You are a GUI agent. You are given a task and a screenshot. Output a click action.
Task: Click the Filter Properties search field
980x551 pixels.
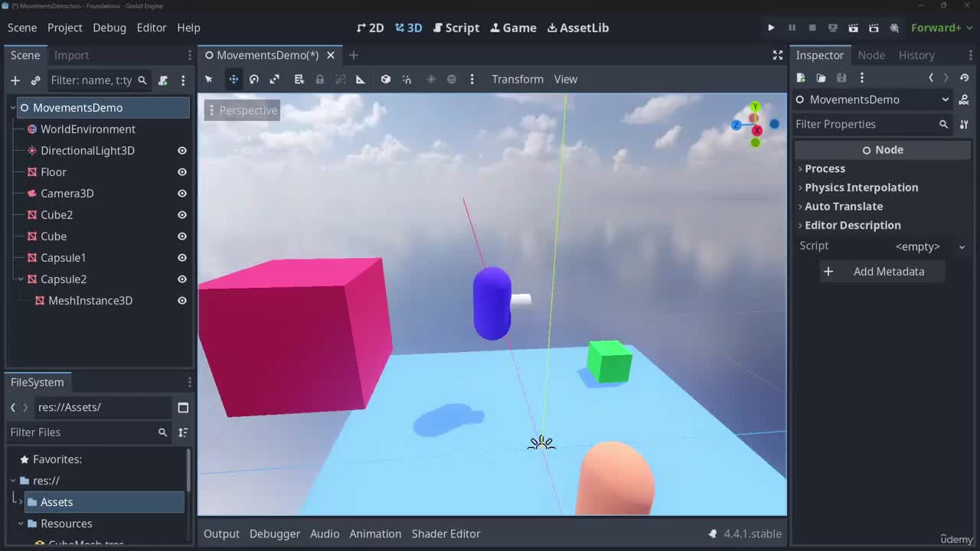pyautogui.click(x=872, y=124)
